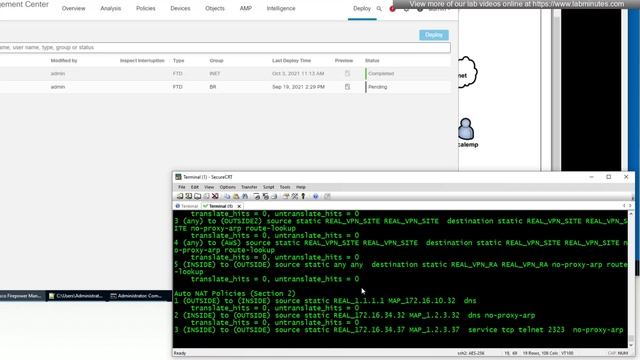
Task: Open Session Options from the toolbar icon
Action: click(286, 196)
